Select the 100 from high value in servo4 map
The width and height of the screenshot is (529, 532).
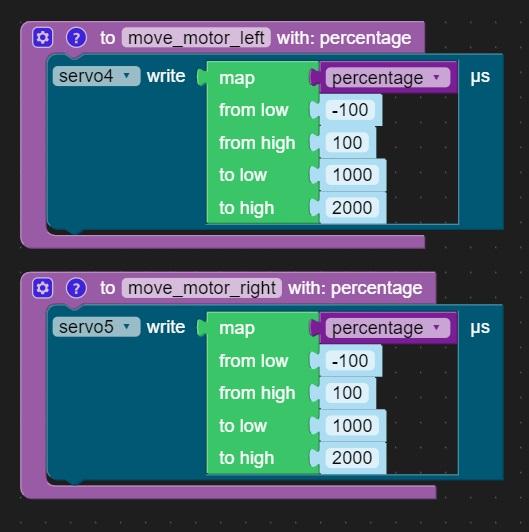(347, 142)
